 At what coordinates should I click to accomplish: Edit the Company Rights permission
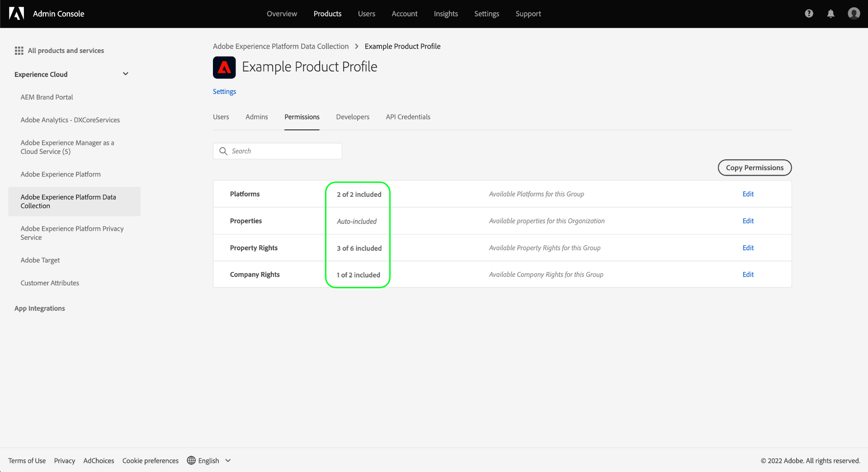point(748,274)
